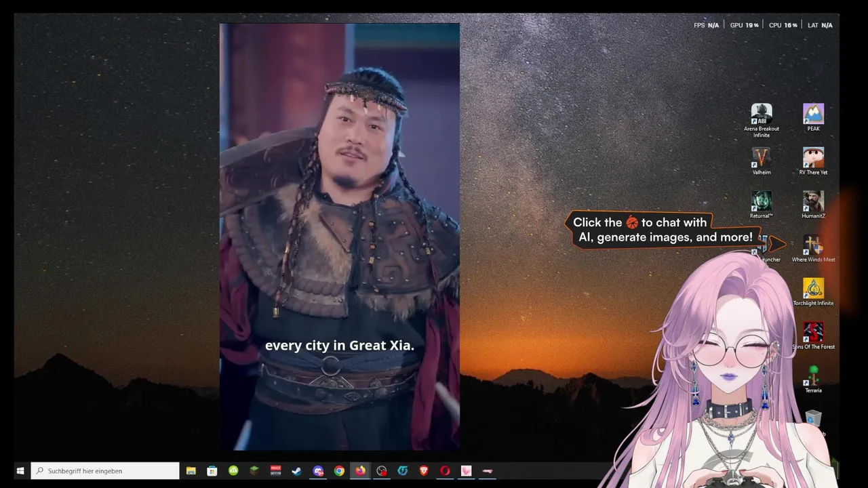Click the playing video with the Great Xia subtitle

pos(339,237)
